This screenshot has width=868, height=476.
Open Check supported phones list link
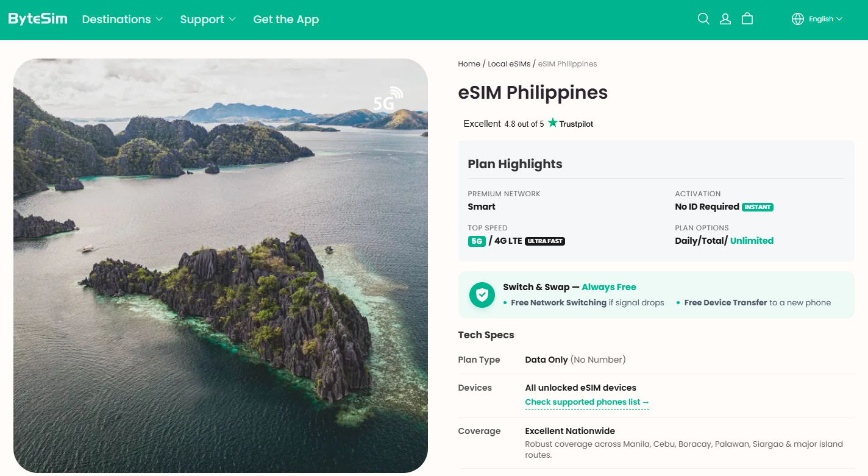point(587,402)
